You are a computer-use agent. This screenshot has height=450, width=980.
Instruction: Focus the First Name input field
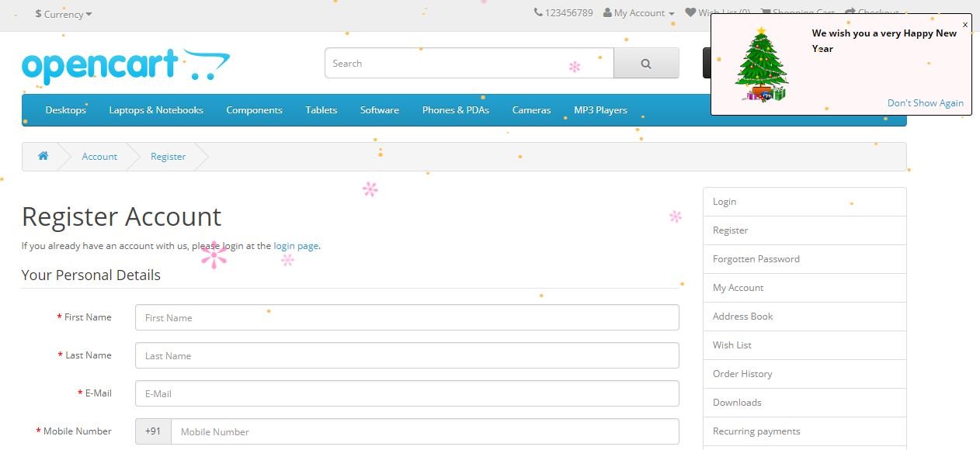coord(407,317)
